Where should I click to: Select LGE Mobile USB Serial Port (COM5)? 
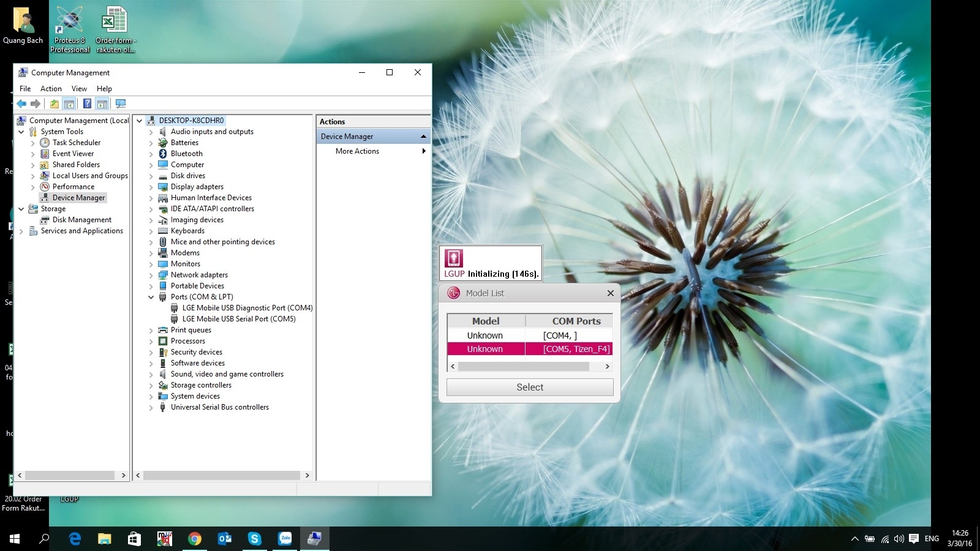click(239, 319)
